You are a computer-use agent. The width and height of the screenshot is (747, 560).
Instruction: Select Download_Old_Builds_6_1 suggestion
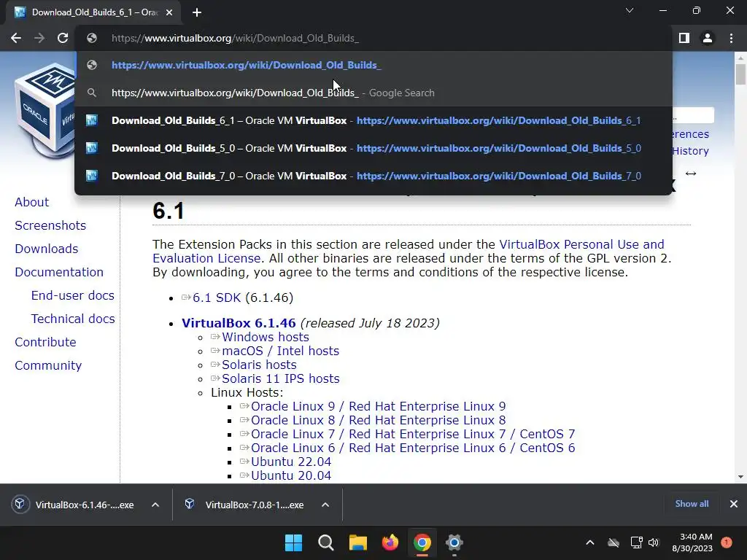[x=373, y=120]
